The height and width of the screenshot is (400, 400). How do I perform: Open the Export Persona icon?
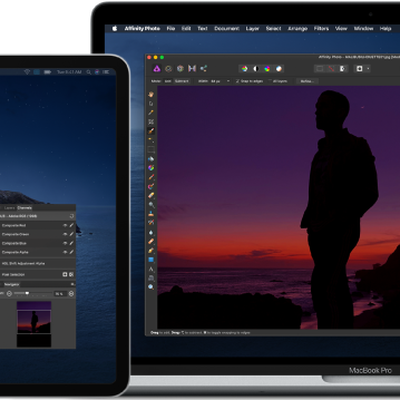tap(203, 69)
